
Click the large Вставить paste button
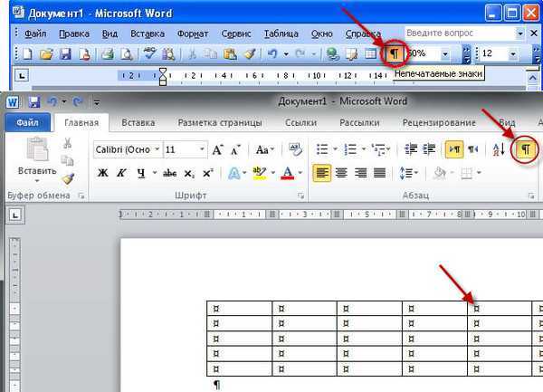(37, 158)
